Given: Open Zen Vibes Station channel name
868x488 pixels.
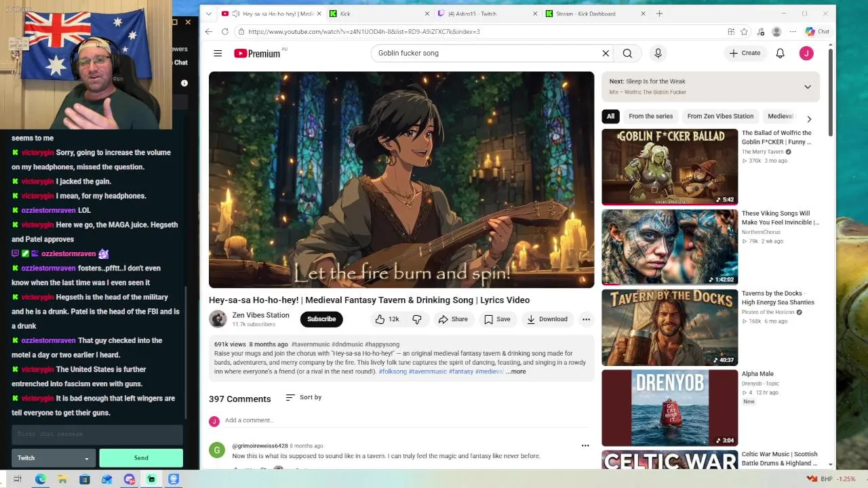Looking at the screenshot, I should [260, 315].
